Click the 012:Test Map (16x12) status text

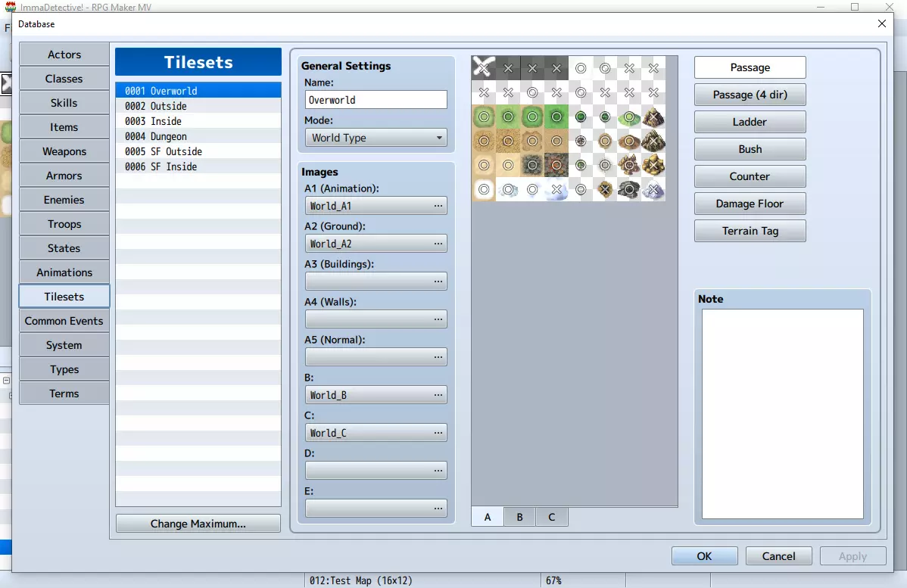tap(361, 580)
